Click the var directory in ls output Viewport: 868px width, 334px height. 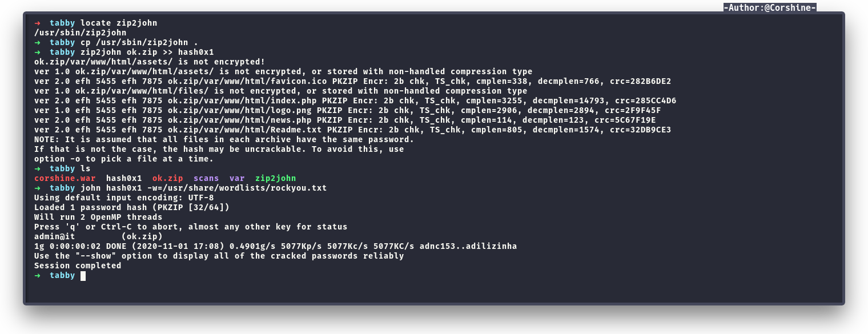tap(237, 178)
